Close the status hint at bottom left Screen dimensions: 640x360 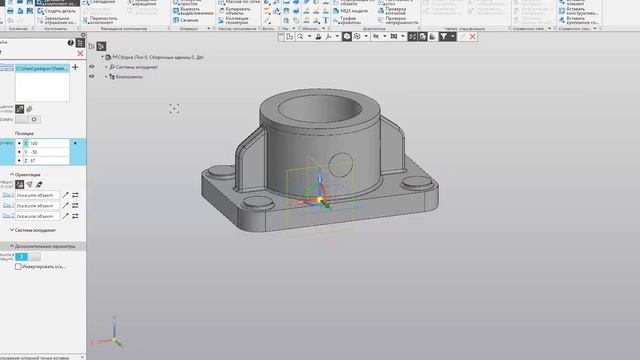point(82,358)
